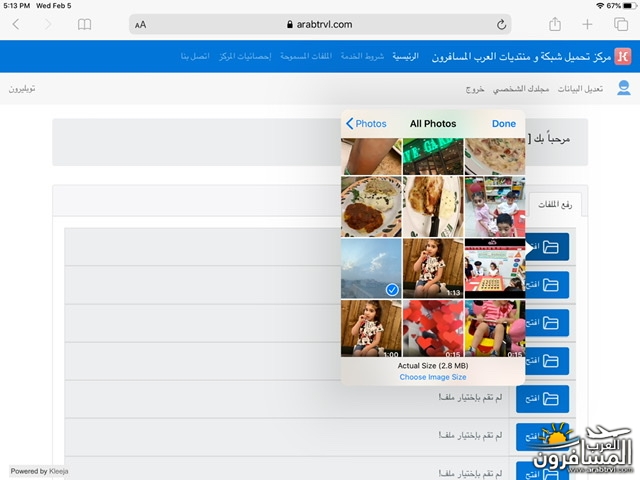The image size is (640, 480).
Task: Select the child on yellow toy video
Action: tap(495, 329)
